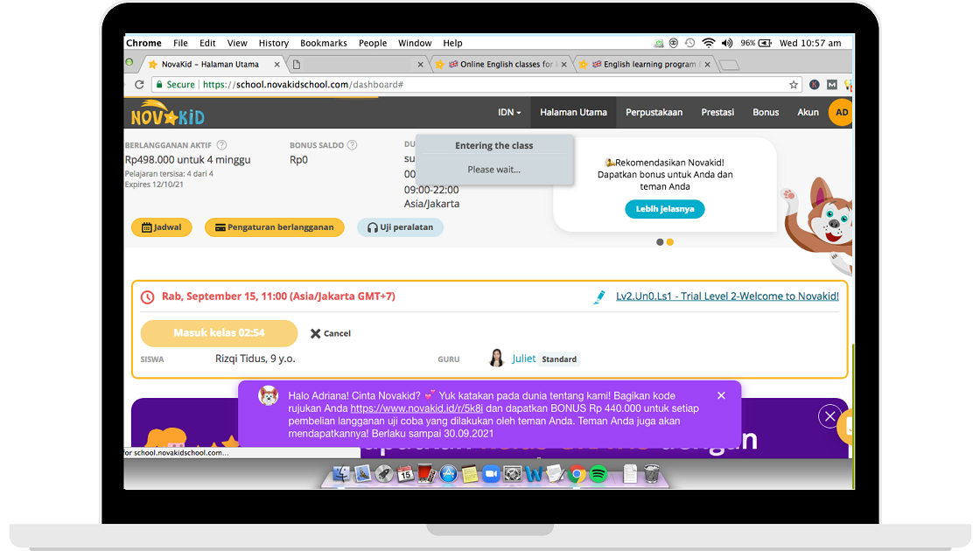980x551 pixels.
Task: Open Bonus nav item
Action: 766,113
